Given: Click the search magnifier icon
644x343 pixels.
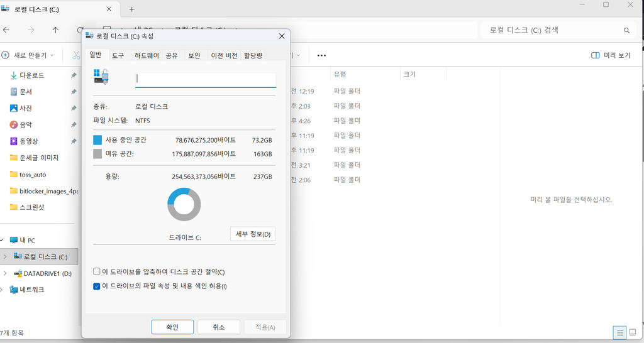Looking at the screenshot, I should coord(626,30).
